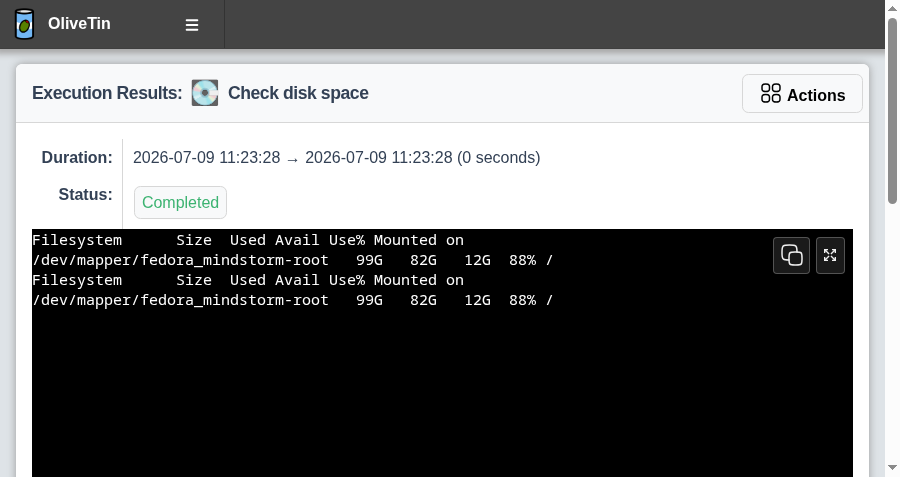Click the Completed status badge

(x=180, y=203)
